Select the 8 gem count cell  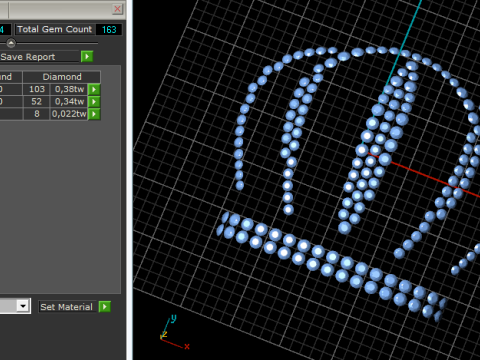coord(37,114)
